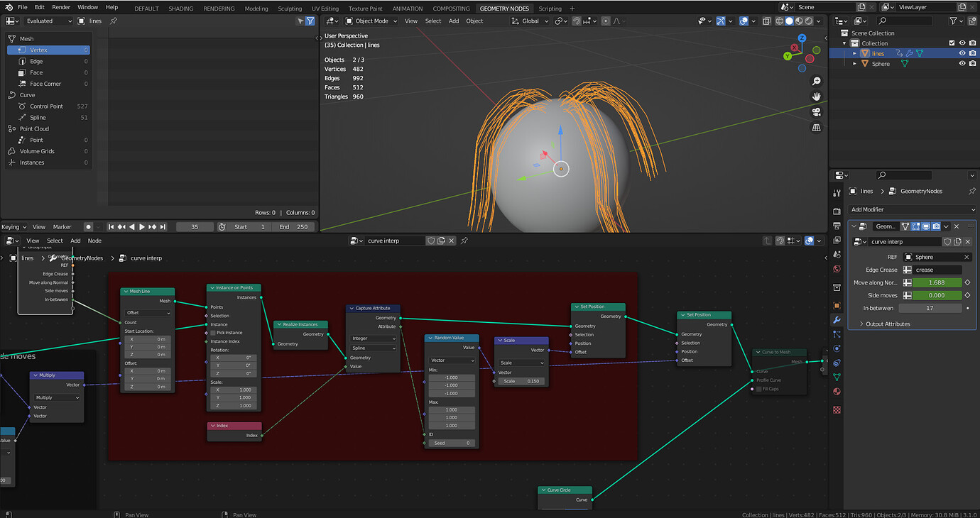980x518 pixels.
Task: Click the blue Z axis gizmo
Action: click(802, 38)
